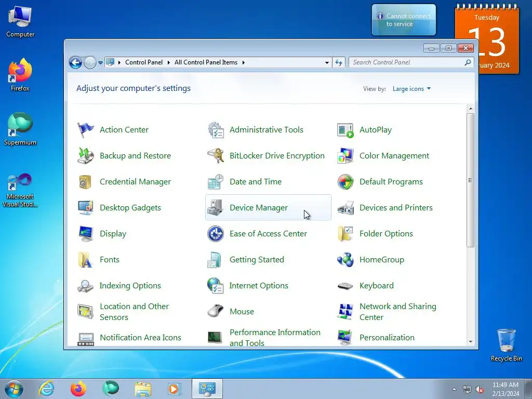532x399 pixels.
Task: Launch Firefox from the taskbar
Action: (78, 389)
